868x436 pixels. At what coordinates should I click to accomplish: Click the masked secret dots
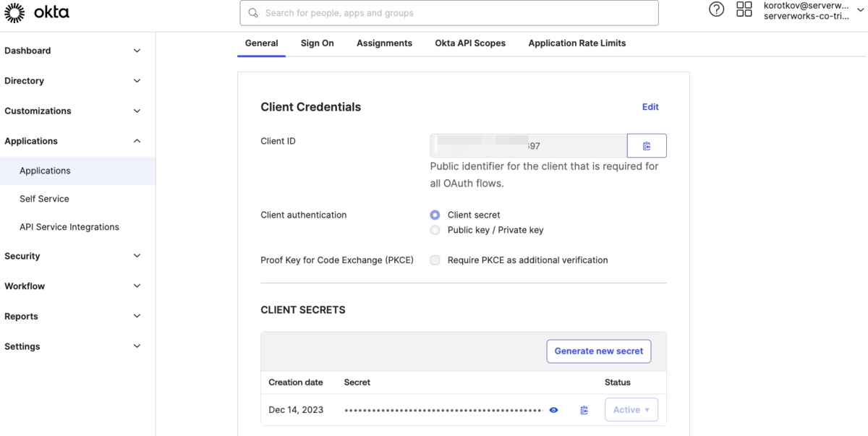point(444,410)
